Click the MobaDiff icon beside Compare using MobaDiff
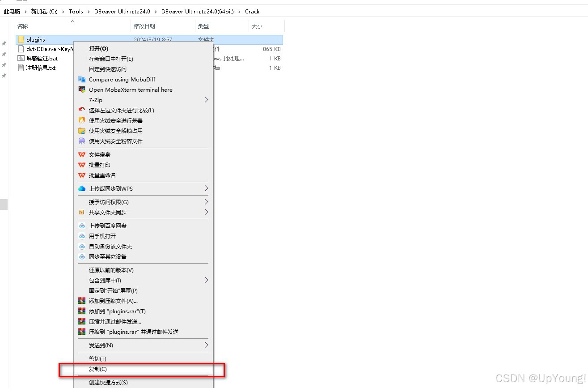Viewport: 588px width, 388px height. 82,79
